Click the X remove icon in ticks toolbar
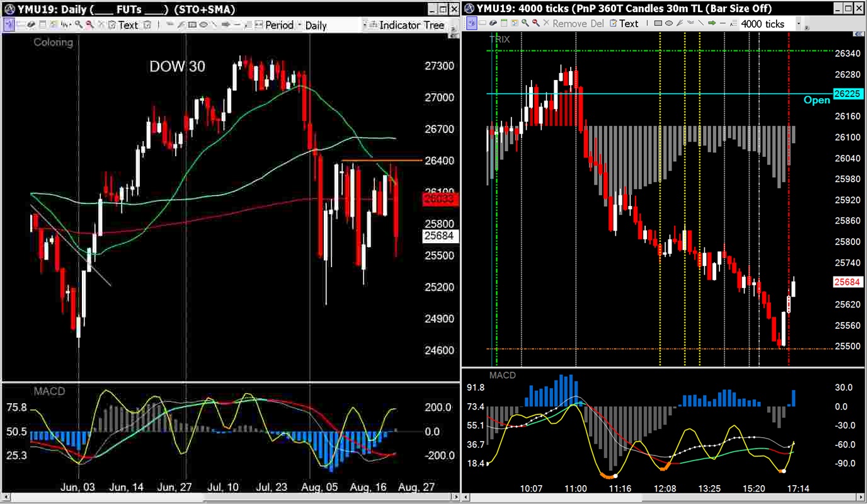Screen dimensions: 868x504 point(546,24)
